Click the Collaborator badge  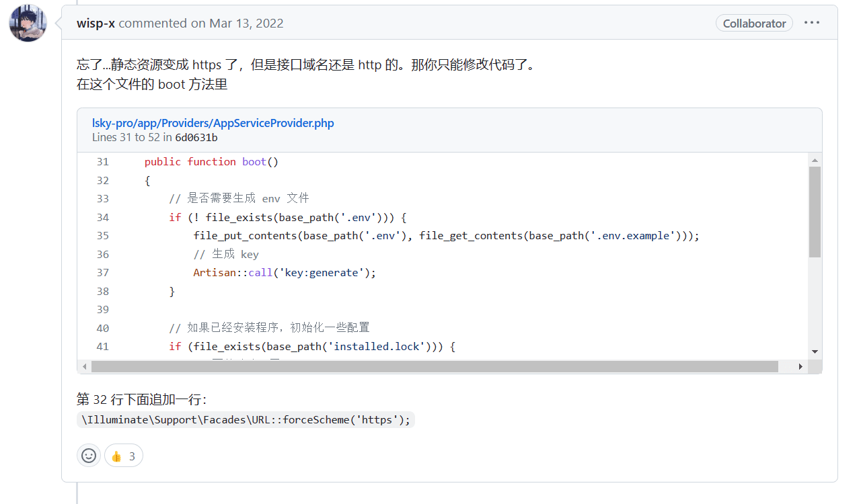tap(754, 24)
